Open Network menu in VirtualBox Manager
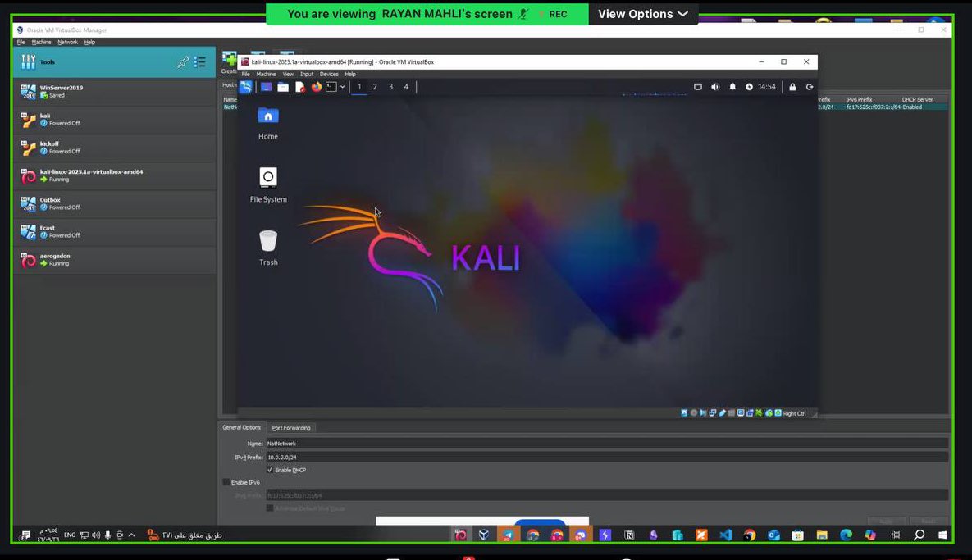 tap(67, 42)
